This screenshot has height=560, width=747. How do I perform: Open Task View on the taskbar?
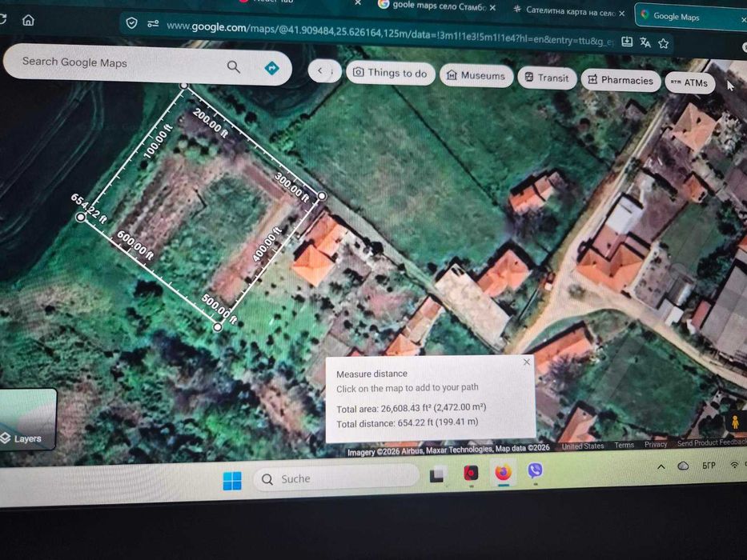click(437, 474)
